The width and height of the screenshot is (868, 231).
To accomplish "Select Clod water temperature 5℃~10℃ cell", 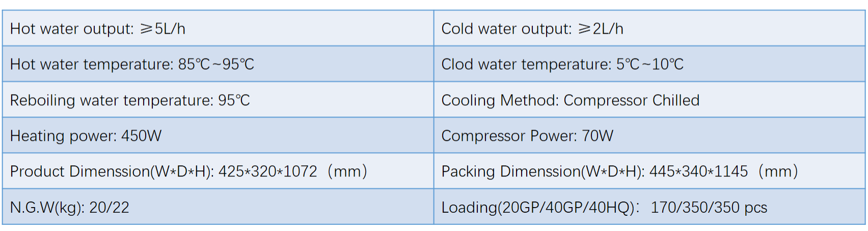I will point(649,64).
